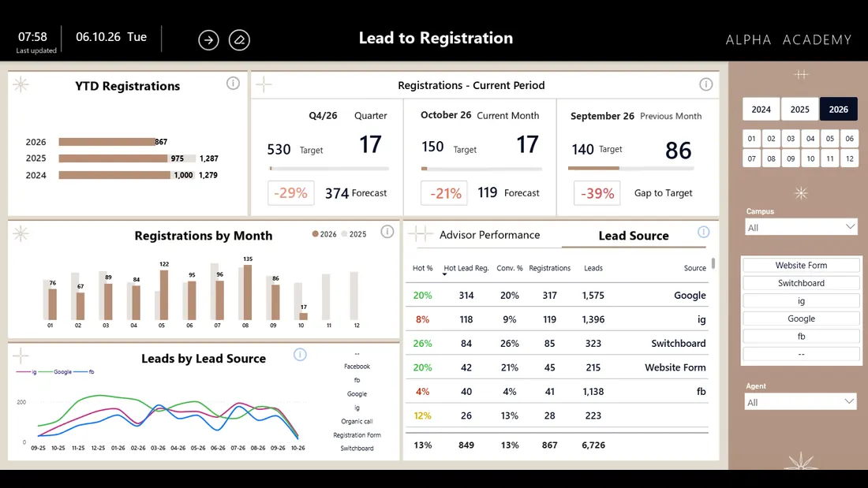Expand the Agent dropdown
868x488 pixels.
(x=800, y=402)
